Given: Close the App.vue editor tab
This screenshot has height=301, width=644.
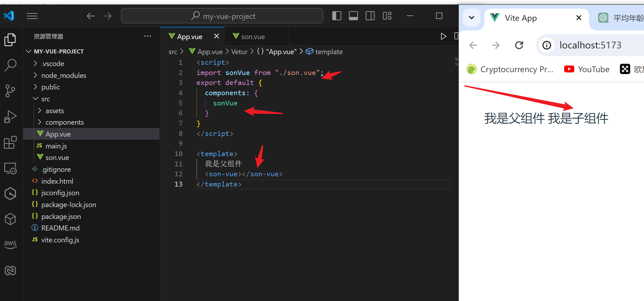Looking at the screenshot, I should click(x=217, y=36).
